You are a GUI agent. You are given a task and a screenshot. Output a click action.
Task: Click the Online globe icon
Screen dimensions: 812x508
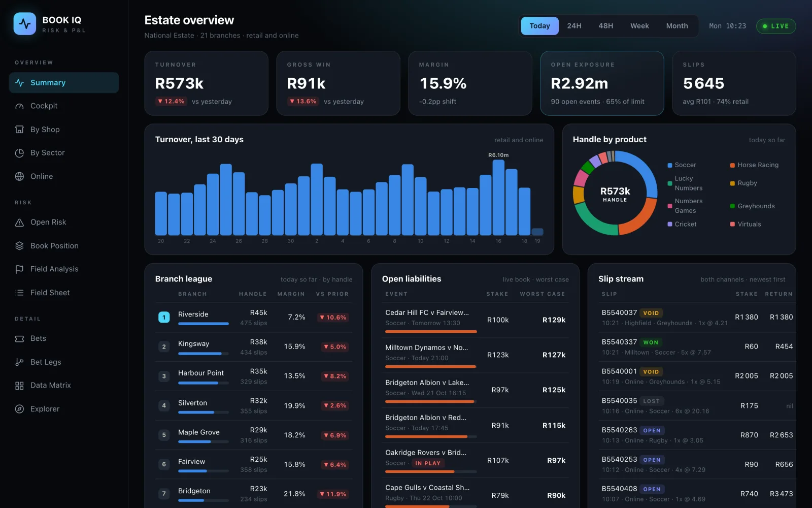[x=19, y=176]
